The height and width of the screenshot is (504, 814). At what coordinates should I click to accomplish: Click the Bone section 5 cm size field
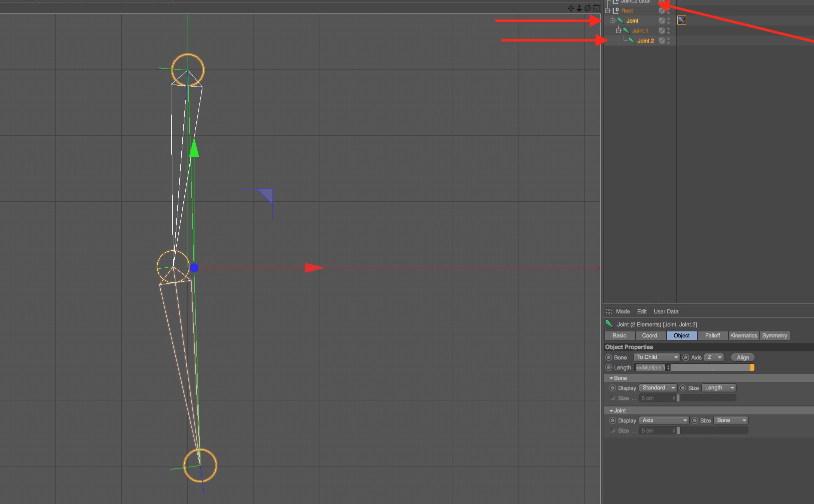click(x=657, y=398)
